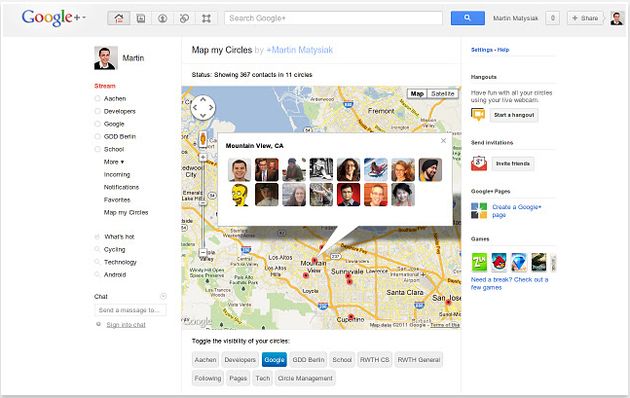Open the Bejeweled diamond game icon
This screenshot has width=630, height=398.
pos(519,262)
